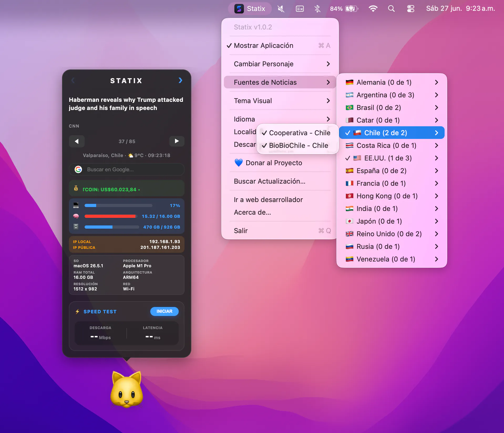Expand Fuentes de Noticias submenu

pos(280,82)
